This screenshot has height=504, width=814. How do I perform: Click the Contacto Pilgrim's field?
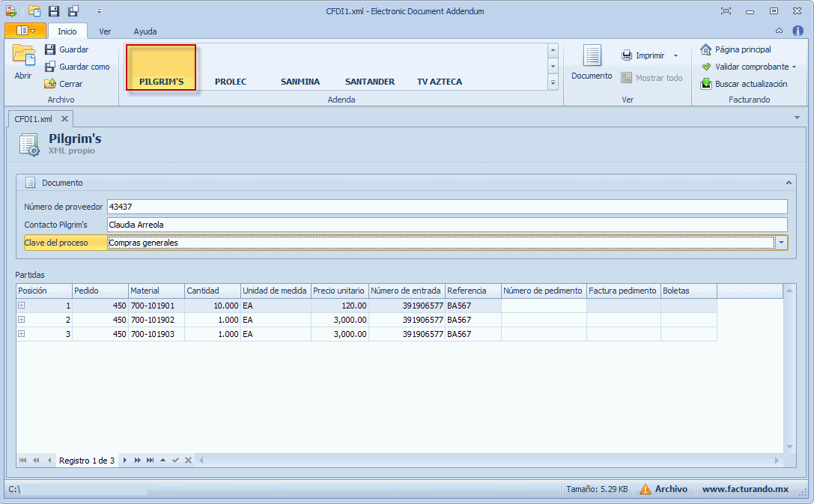(447, 225)
